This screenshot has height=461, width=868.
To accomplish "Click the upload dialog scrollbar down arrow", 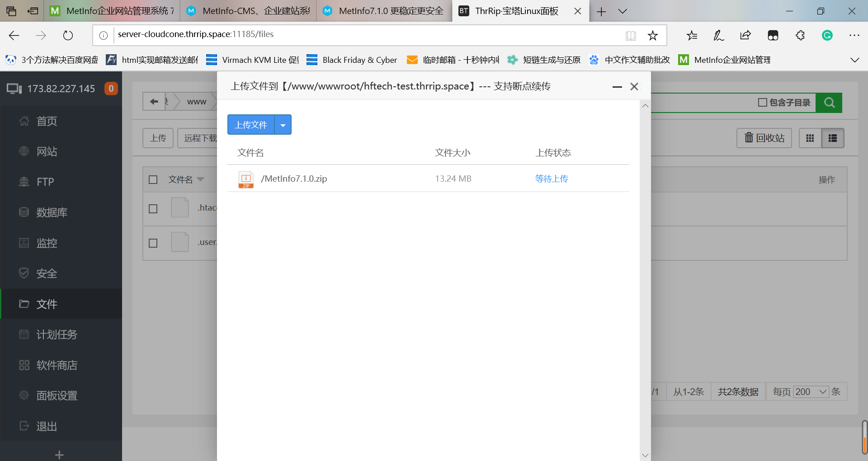I will click(x=645, y=455).
